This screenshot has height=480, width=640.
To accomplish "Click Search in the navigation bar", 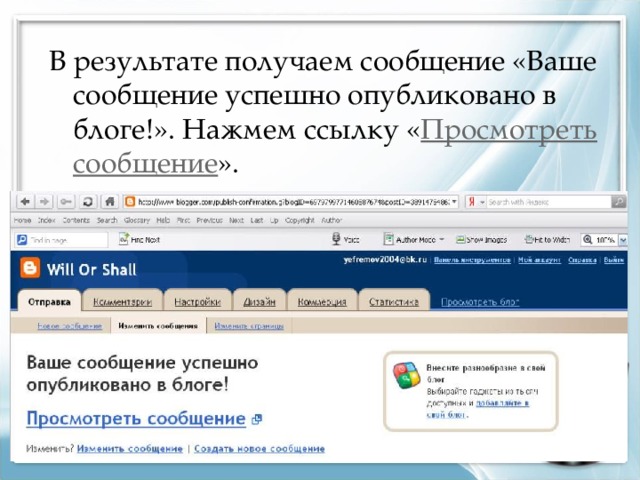I will coord(107,220).
